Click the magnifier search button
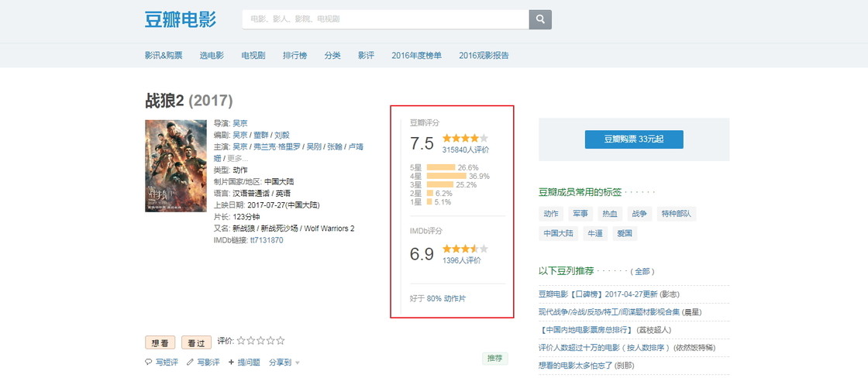 [540, 19]
